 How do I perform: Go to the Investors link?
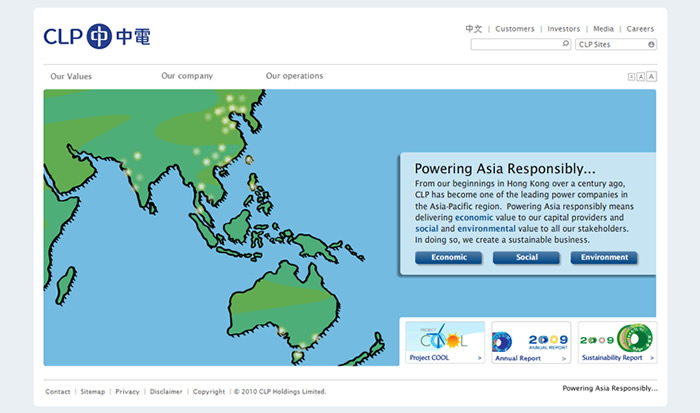pyautogui.click(x=564, y=29)
